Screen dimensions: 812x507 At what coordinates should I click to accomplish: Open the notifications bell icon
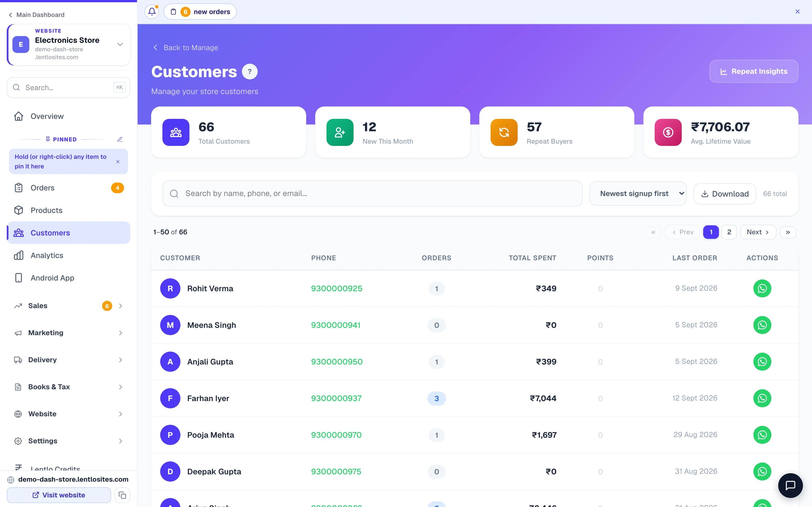(152, 12)
